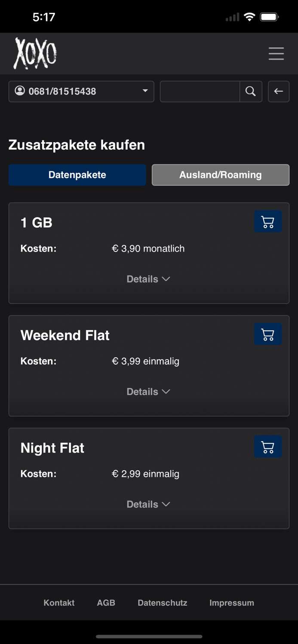Click the user icon by phone number
The height and width of the screenshot is (644, 298).
[x=20, y=91]
